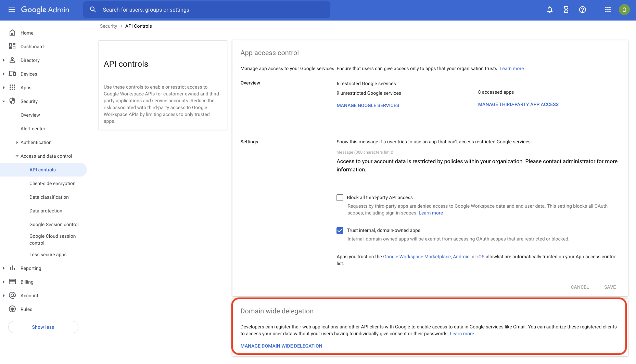Expand the Reporting section arrow
Screen dimensions: 636x364
pyautogui.click(x=4, y=268)
